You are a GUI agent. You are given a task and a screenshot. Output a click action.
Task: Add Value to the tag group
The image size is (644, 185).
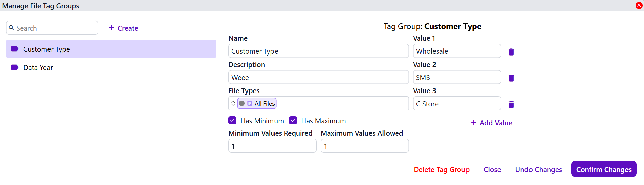[x=491, y=123]
